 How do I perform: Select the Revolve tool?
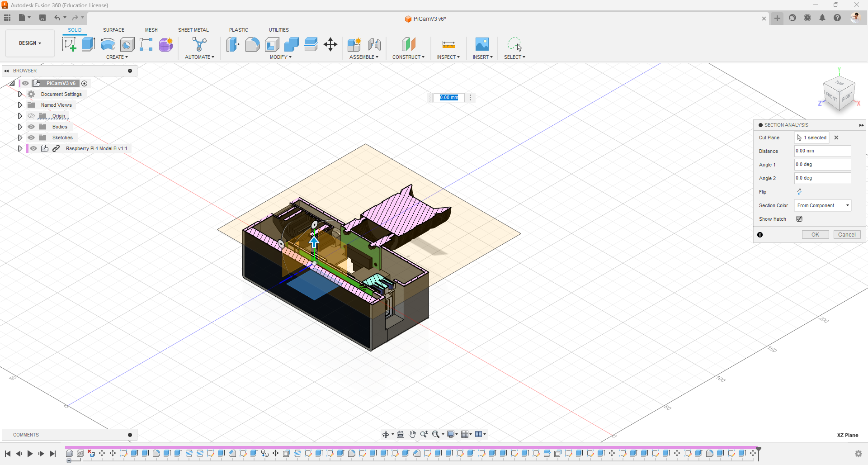tap(108, 44)
